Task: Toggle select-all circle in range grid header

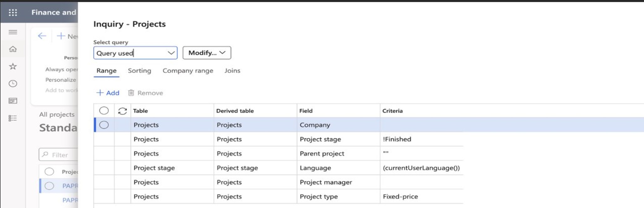Action: [104, 111]
